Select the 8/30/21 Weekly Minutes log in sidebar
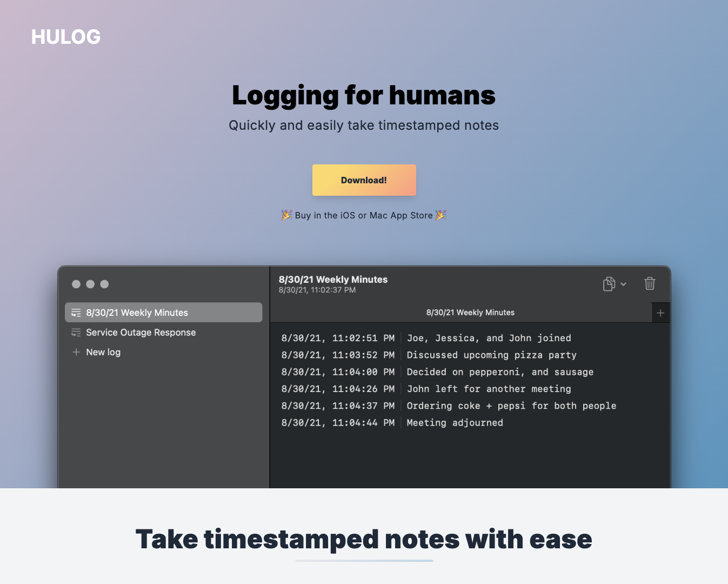 pos(137,313)
